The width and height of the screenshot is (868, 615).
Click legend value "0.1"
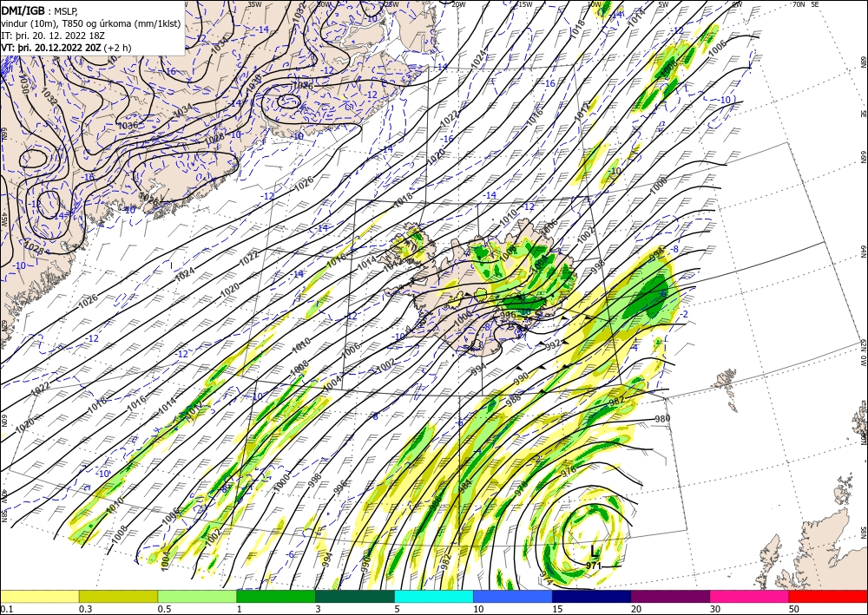(x=7, y=609)
